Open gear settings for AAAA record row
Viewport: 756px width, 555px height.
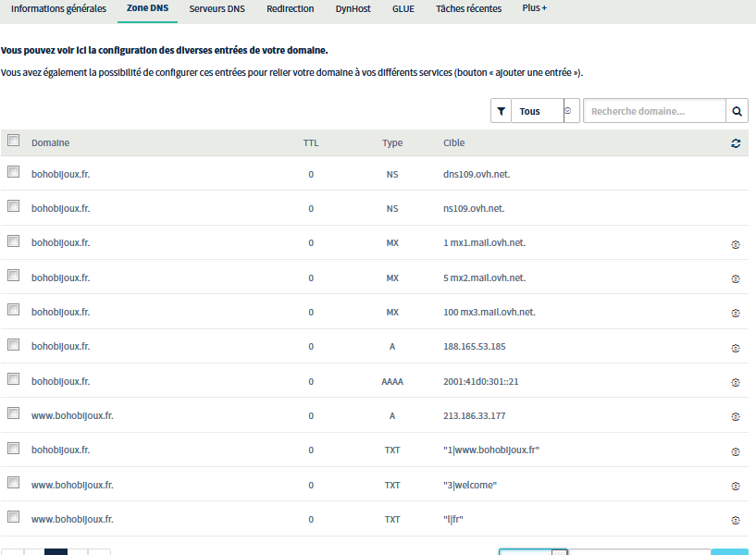(736, 382)
